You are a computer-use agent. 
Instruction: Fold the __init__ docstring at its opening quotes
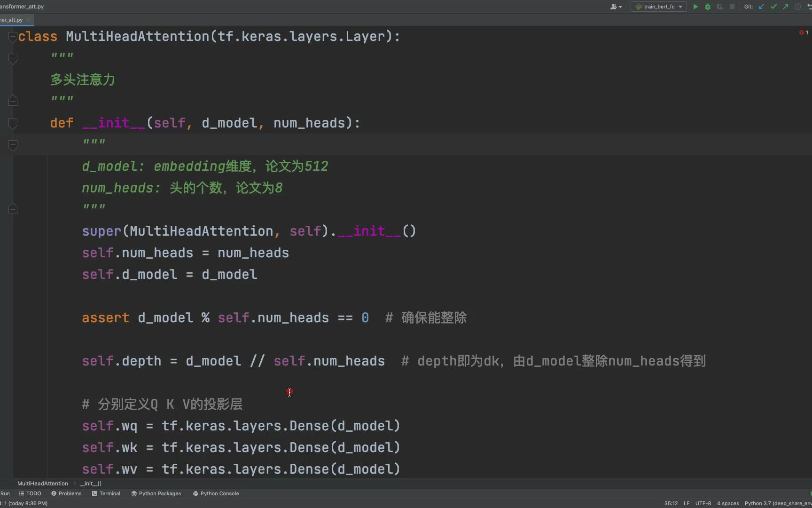coord(13,144)
